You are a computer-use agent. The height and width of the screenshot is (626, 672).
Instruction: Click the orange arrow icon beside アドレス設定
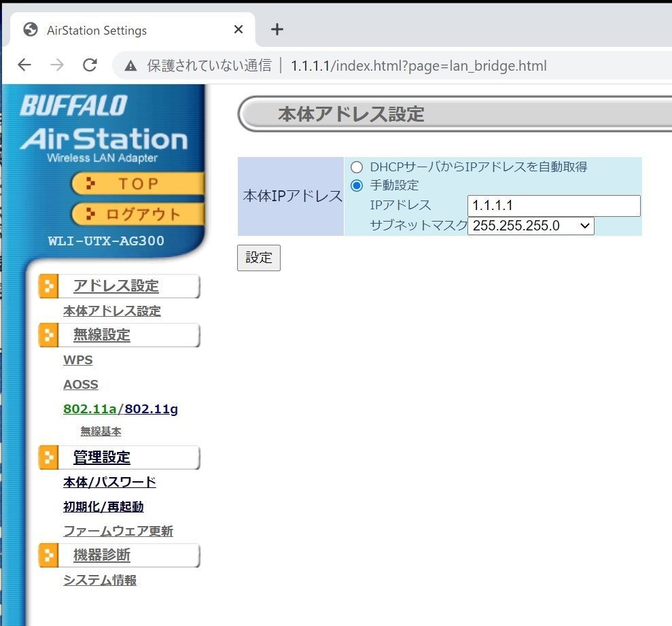48,286
